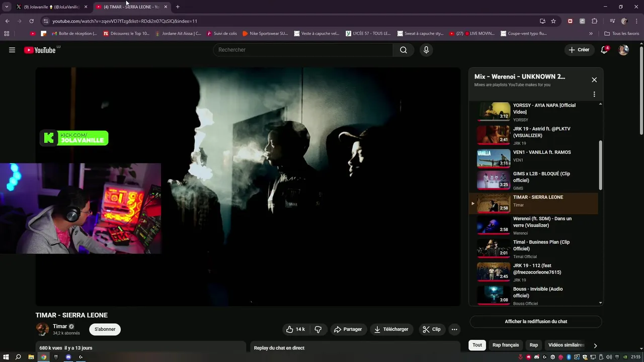
Task: Select the Rap français filter chip
Action: click(506, 345)
